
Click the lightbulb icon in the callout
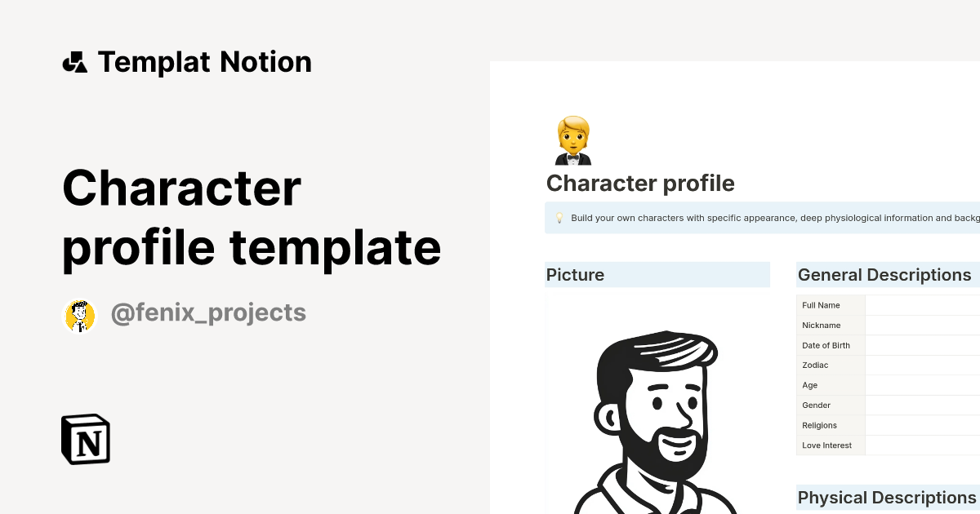click(x=558, y=218)
